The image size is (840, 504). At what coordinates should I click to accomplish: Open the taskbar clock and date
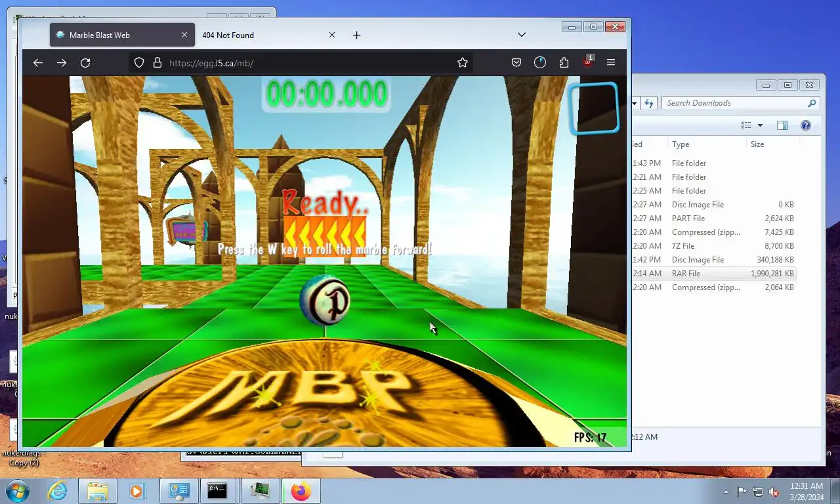tap(807, 492)
